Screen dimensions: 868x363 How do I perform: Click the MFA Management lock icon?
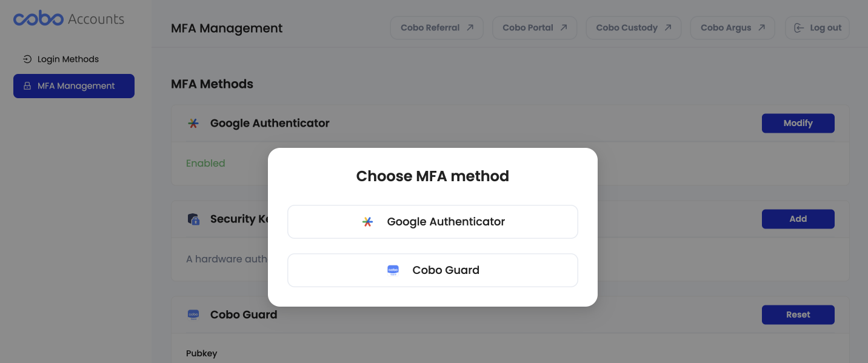[27, 86]
